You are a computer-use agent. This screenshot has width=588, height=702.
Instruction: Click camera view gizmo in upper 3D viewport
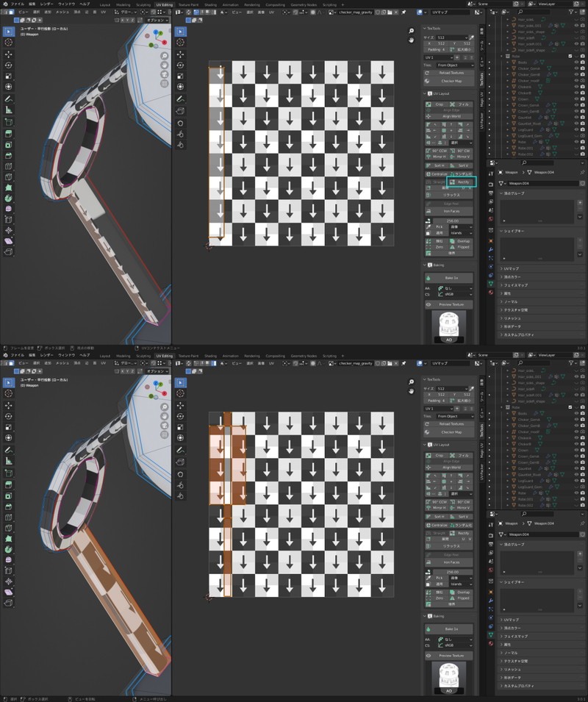tap(165, 74)
